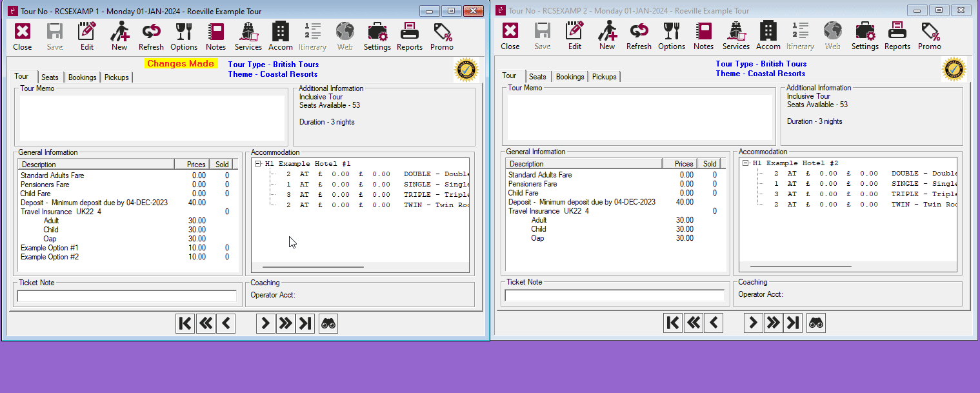The height and width of the screenshot is (393, 980).
Task: Open Settings icon in RCSEXAMP 2 window
Action: tap(865, 35)
